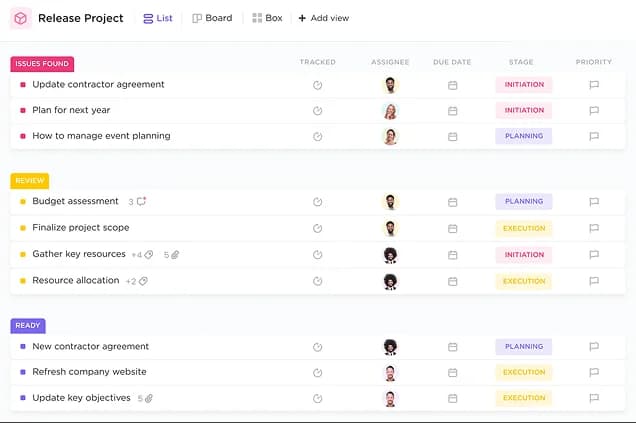Image resolution: width=636 pixels, height=423 pixels.
Task: Set due date for Update key objectives
Action: point(453,398)
